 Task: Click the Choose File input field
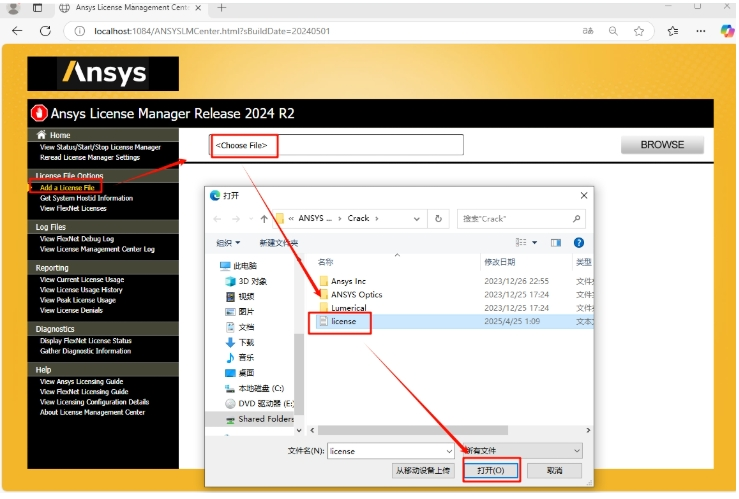click(337, 145)
